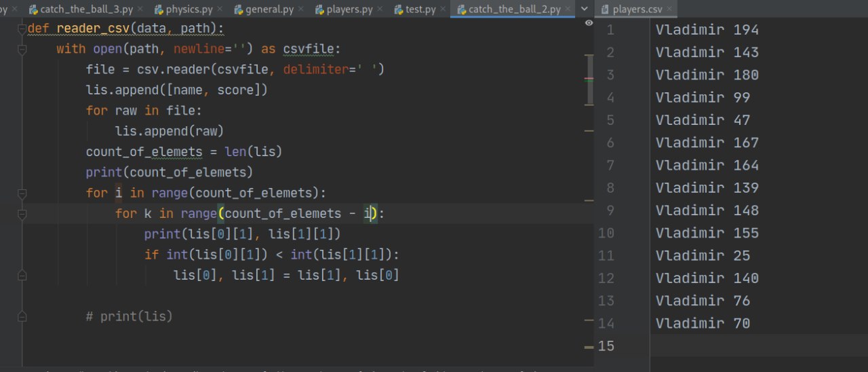
Task: Switch to the players.csv tab
Action: pyautogui.click(x=635, y=10)
